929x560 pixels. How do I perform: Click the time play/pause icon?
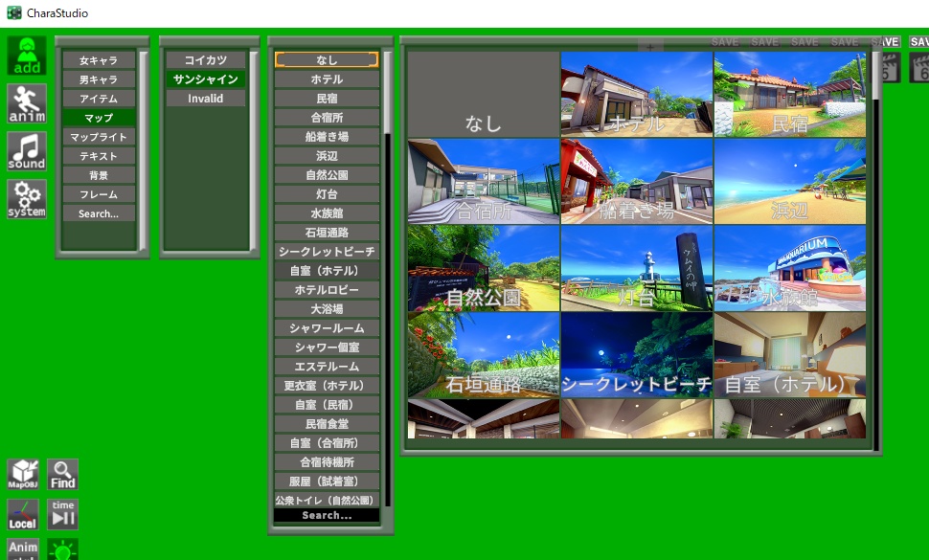[x=62, y=514]
